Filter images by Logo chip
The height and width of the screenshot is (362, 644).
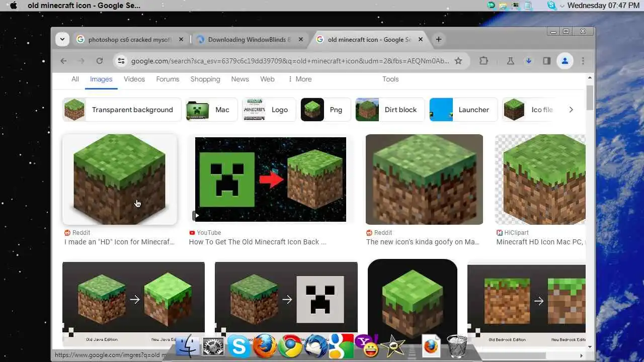click(x=269, y=110)
